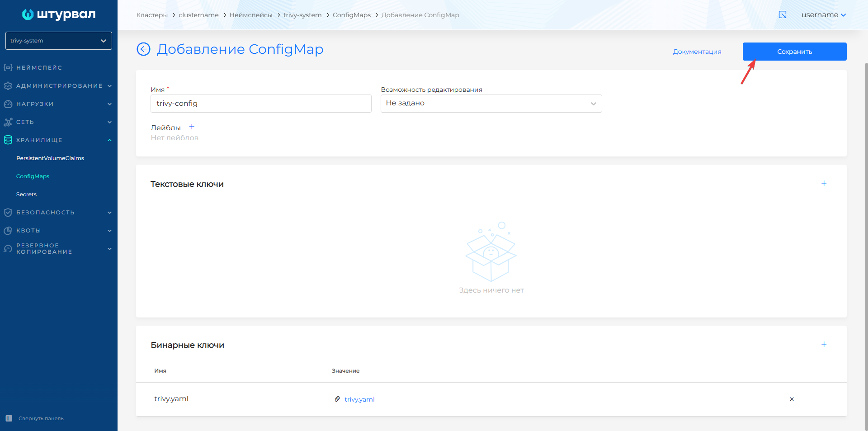This screenshot has width=868, height=431.
Task: Select PersistentVolumeClaims in the sidebar
Action: click(x=50, y=158)
